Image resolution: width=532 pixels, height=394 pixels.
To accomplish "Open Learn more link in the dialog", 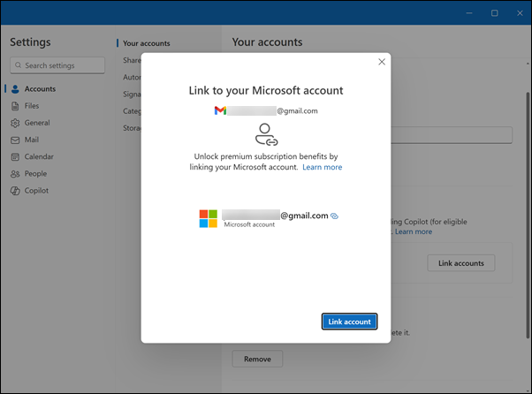I will pyautogui.click(x=322, y=167).
